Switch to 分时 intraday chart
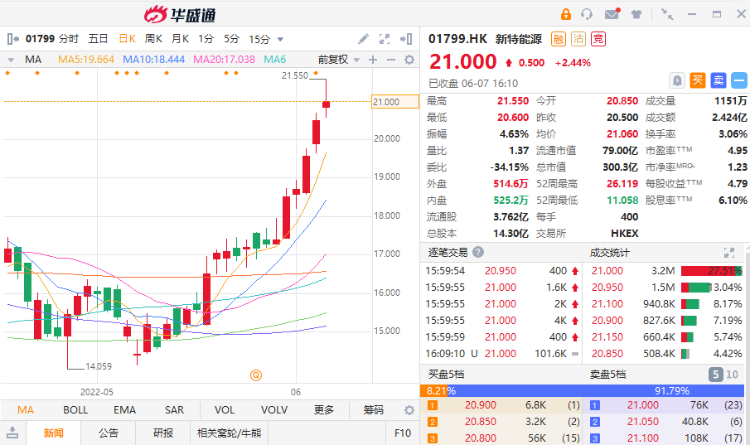 click(68, 39)
